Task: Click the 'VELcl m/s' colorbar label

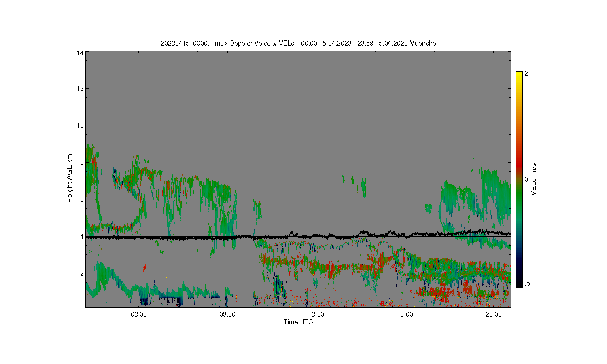Action: click(534, 179)
